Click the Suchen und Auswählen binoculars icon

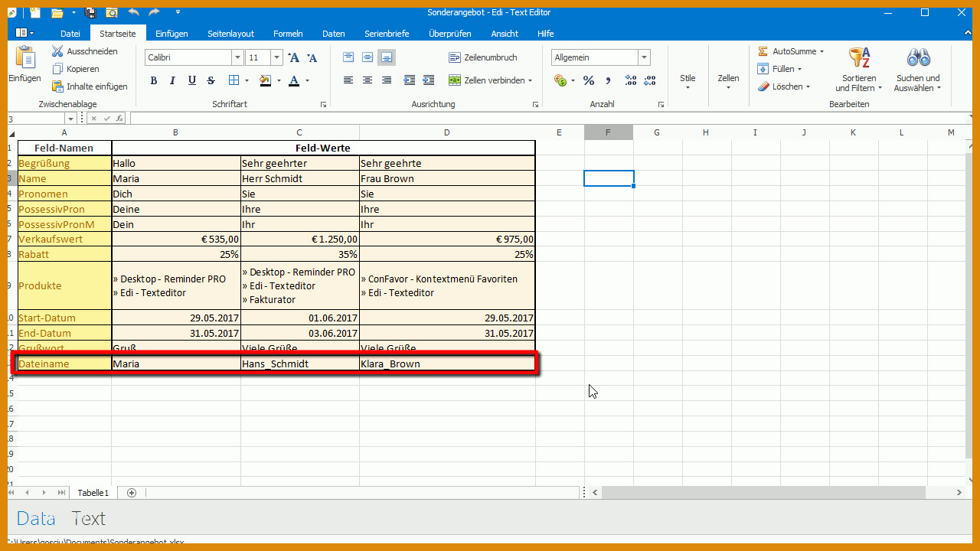(x=918, y=58)
